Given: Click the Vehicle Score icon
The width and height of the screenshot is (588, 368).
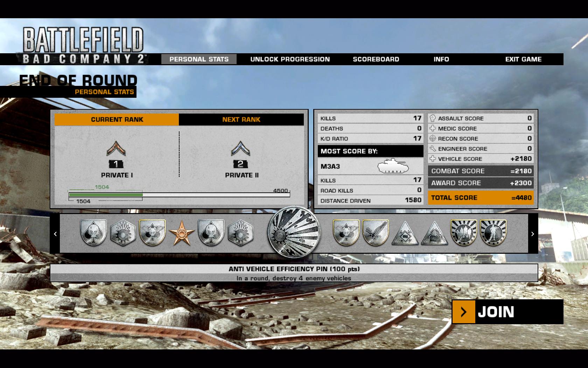Looking at the screenshot, I should [433, 159].
